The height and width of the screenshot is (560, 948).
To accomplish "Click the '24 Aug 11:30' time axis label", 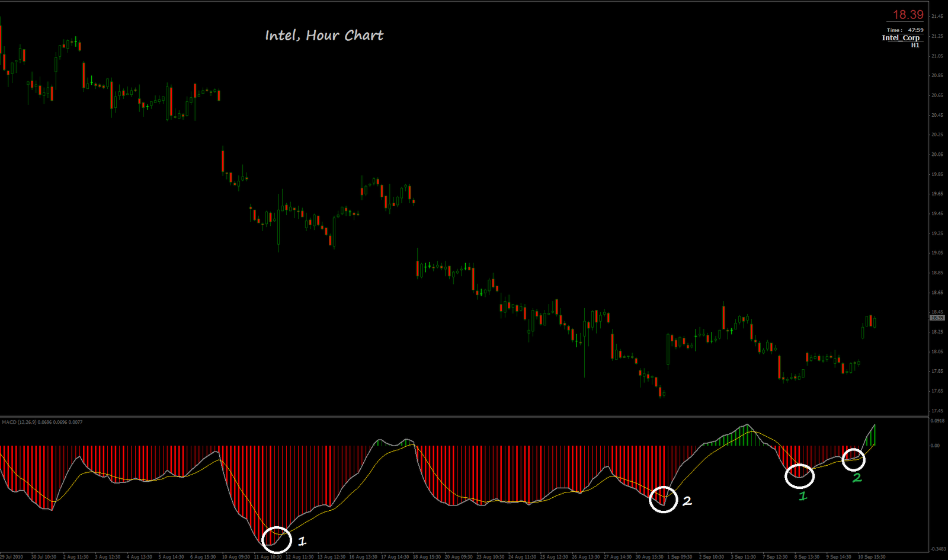I will (522, 557).
